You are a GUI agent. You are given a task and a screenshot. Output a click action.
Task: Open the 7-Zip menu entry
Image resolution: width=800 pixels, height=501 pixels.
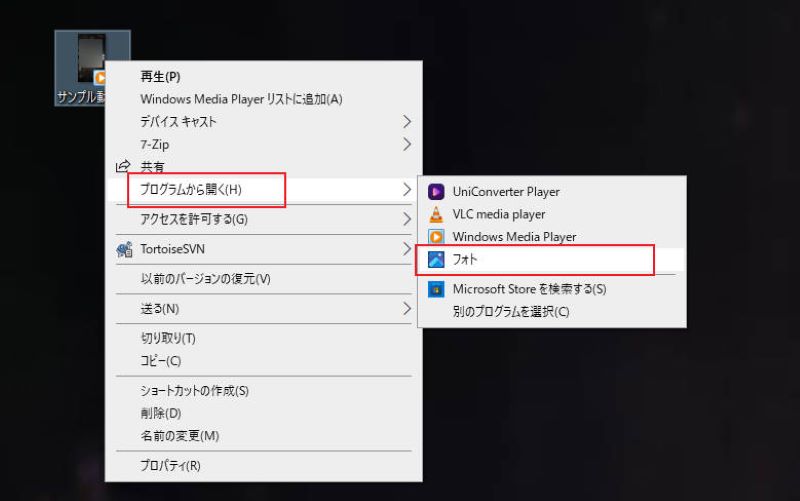(264, 144)
